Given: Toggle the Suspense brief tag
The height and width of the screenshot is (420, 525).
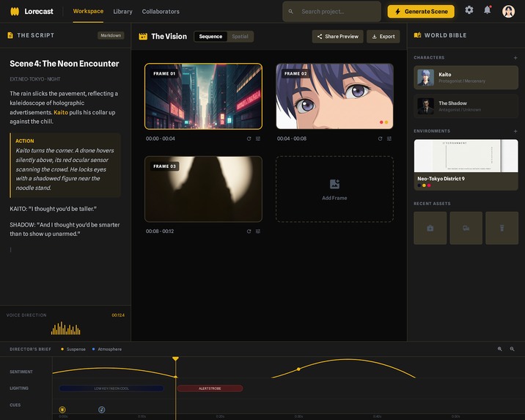Looking at the screenshot, I should pyautogui.click(x=73, y=349).
